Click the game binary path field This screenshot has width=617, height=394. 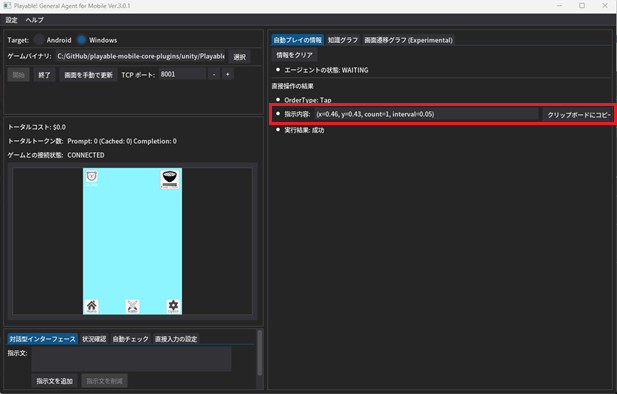pyautogui.click(x=140, y=56)
